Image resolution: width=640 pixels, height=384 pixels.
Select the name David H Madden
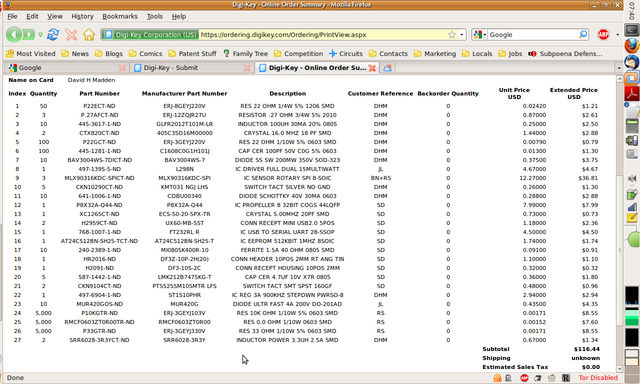tap(91, 80)
